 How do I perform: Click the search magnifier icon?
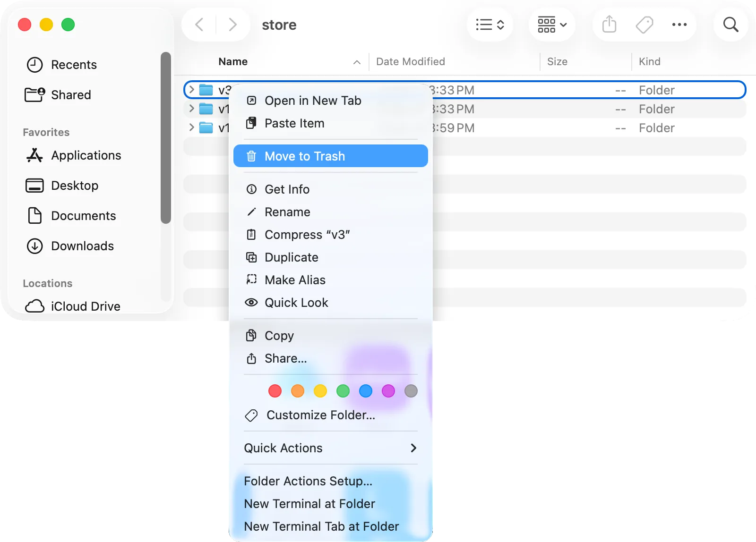[730, 25]
